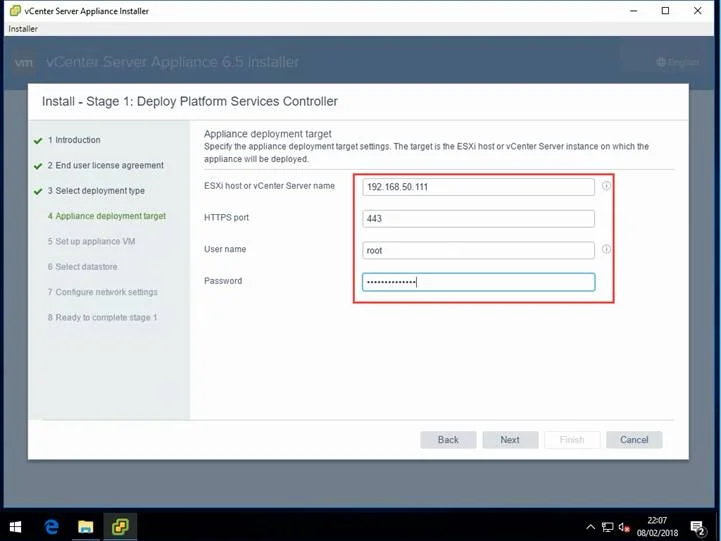Maximize the installer window
Image resolution: width=721 pixels, height=541 pixels.
(x=665, y=11)
